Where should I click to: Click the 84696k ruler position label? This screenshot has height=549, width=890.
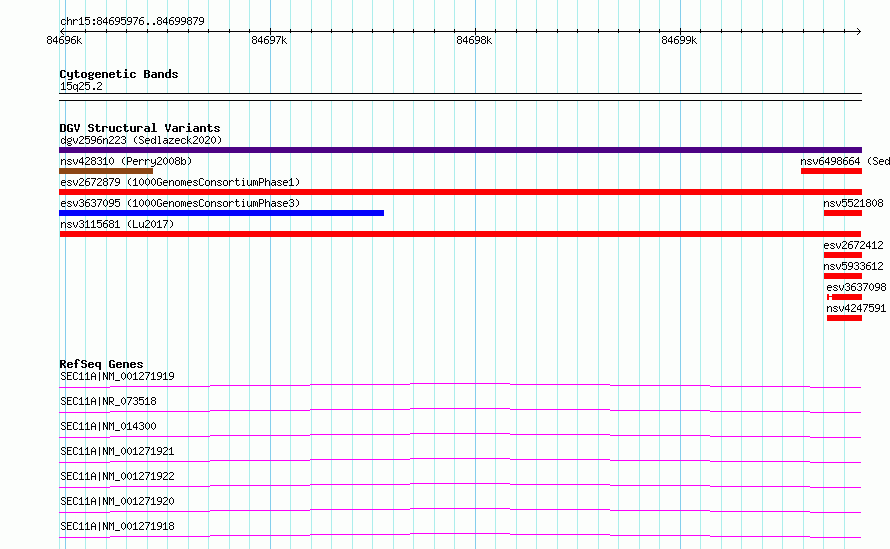(64, 40)
